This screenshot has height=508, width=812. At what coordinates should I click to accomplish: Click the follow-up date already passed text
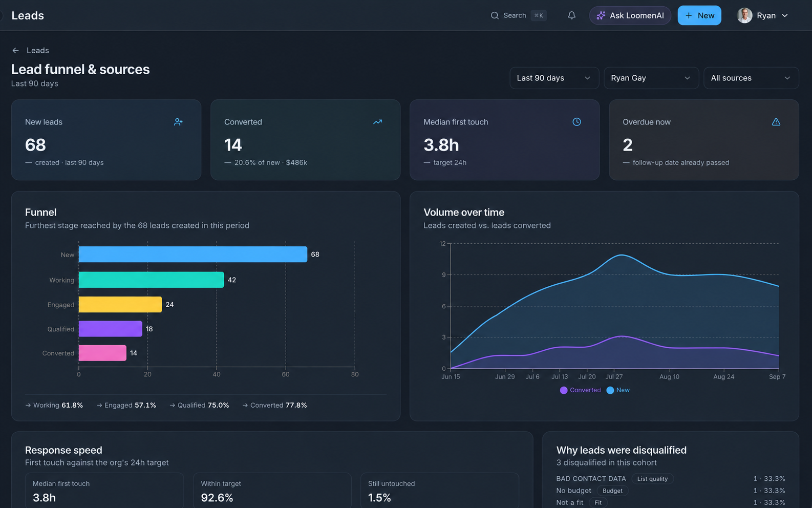(x=681, y=162)
